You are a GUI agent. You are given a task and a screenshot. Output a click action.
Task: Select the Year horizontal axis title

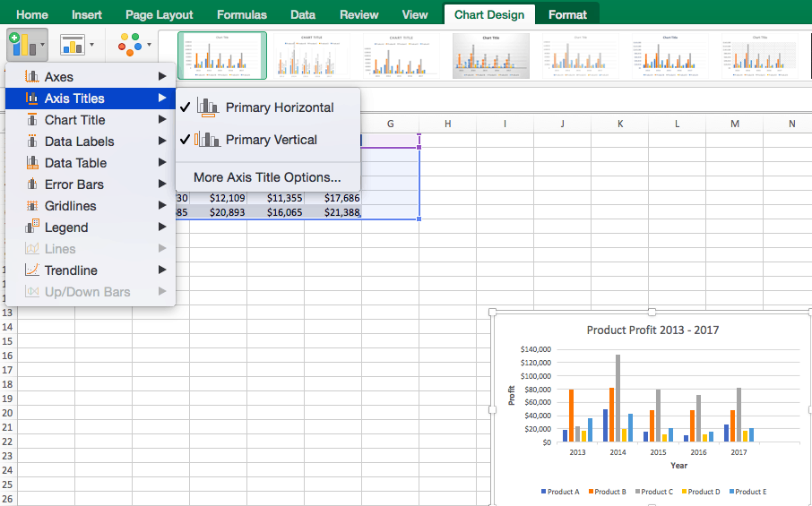coord(679,466)
